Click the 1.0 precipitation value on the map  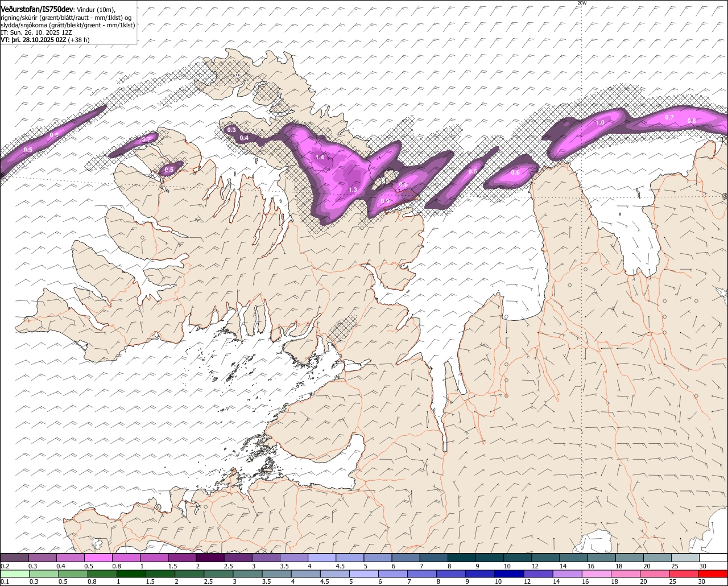600,123
